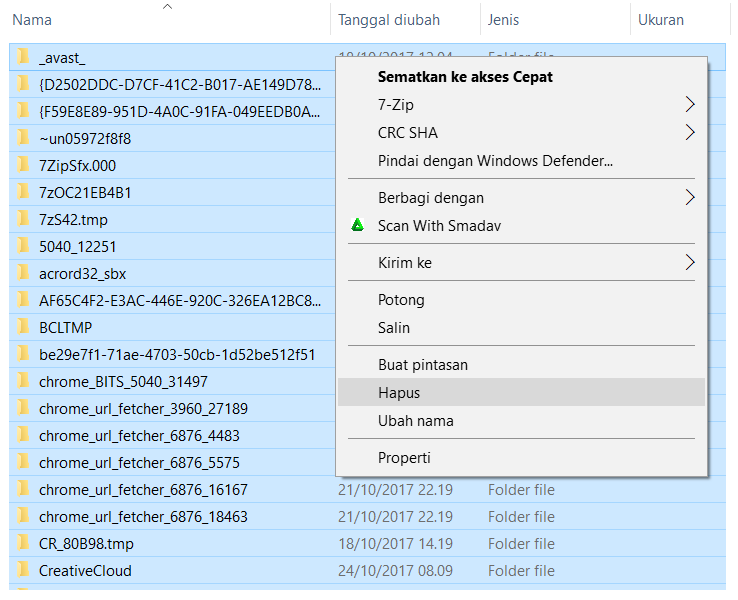
Task: Open the Kirim ke submenu arrow
Action: (689, 263)
